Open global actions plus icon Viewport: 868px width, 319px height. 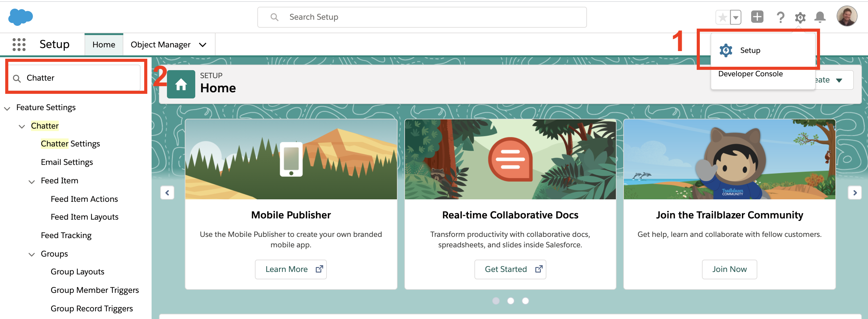757,17
